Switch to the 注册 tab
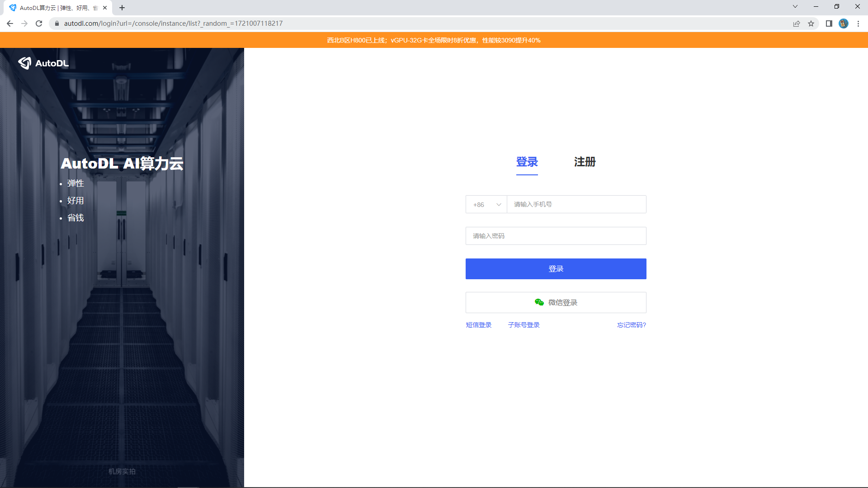Image resolution: width=868 pixels, height=488 pixels. click(x=585, y=162)
